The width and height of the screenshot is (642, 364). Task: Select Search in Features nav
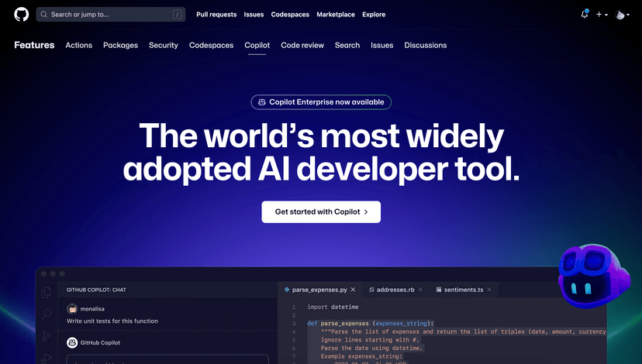tap(347, 45)
